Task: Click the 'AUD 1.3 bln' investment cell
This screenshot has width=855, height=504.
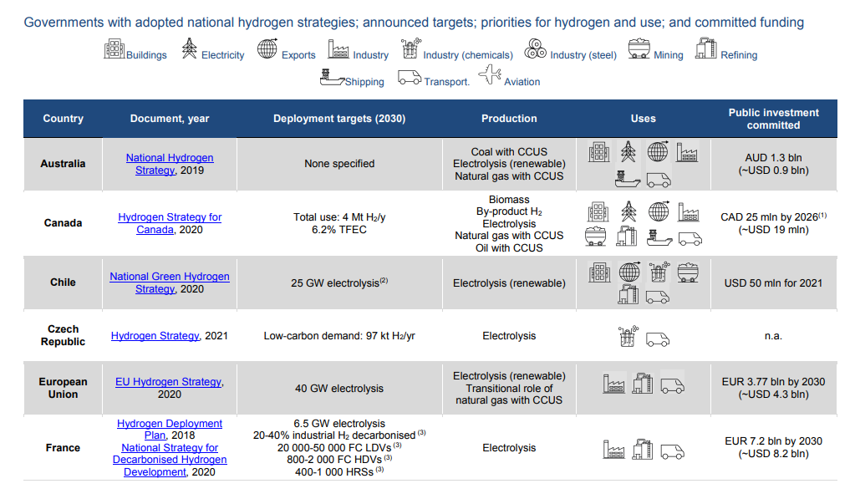Action: [773, 164]
